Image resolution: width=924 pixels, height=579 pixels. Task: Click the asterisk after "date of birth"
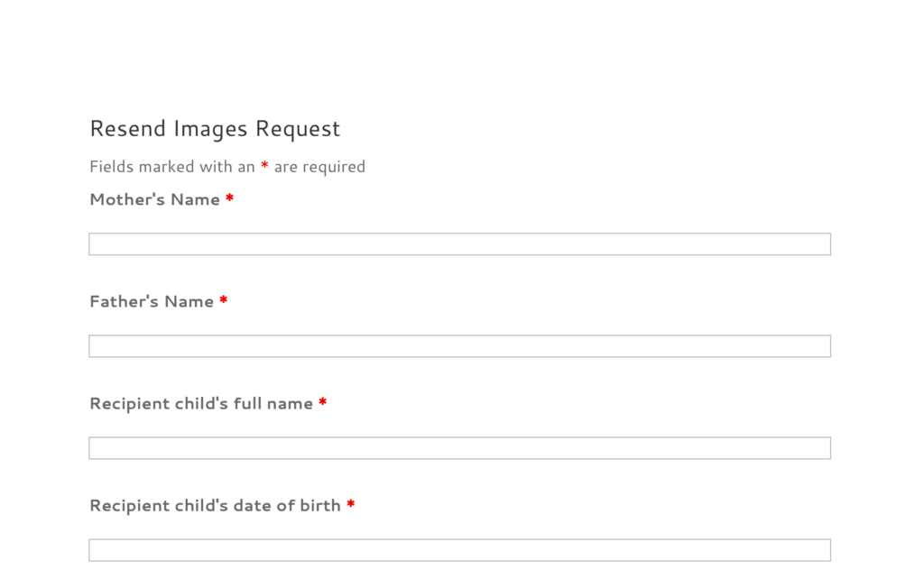[351, 505]
